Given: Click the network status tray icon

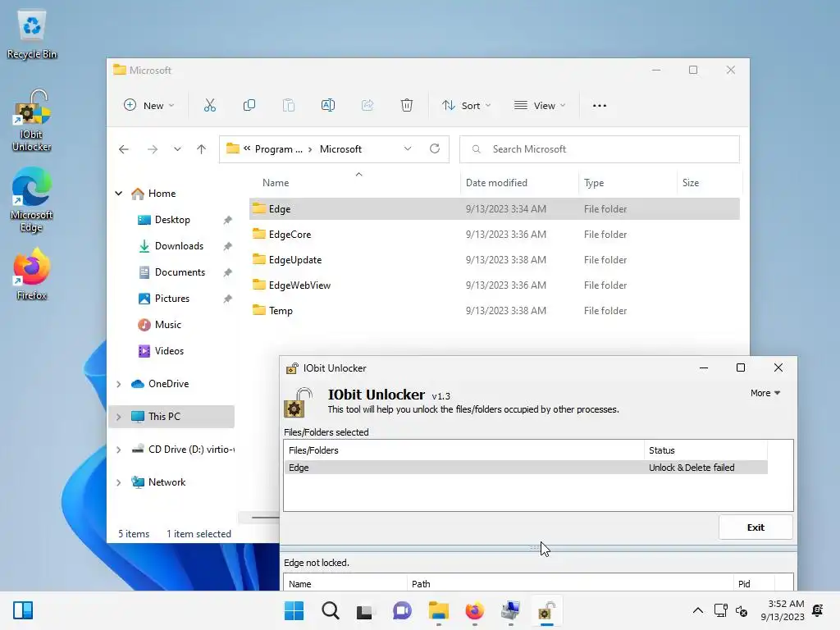Looking at the screenshot, I should pyautogui.click(x=720, y=610).
